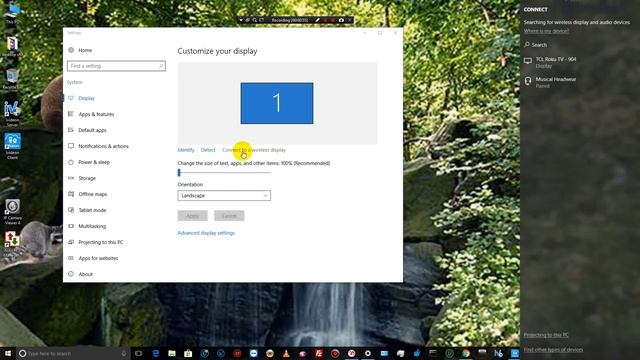Open Advanced display settings link
Screen dimensions: 640x360
click(206, 233)
